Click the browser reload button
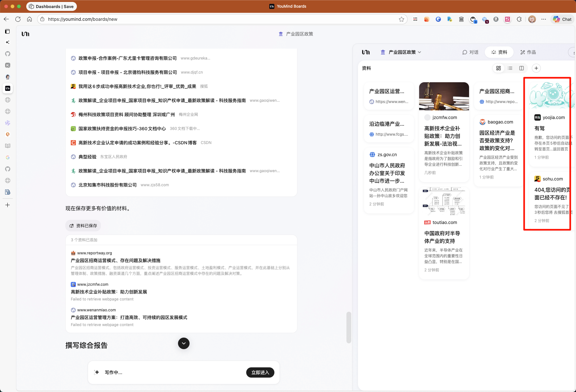 point(18,19)
